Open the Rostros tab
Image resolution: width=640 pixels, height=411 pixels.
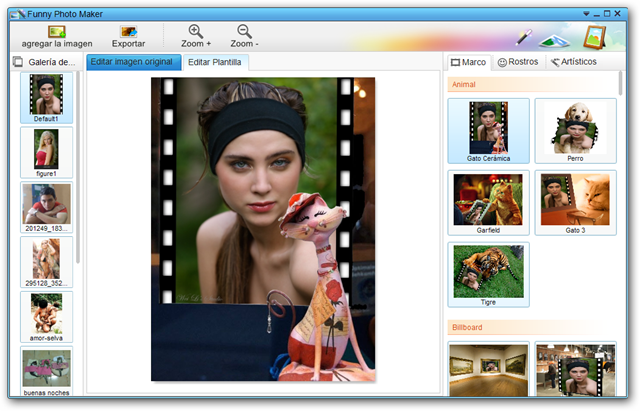518,62
